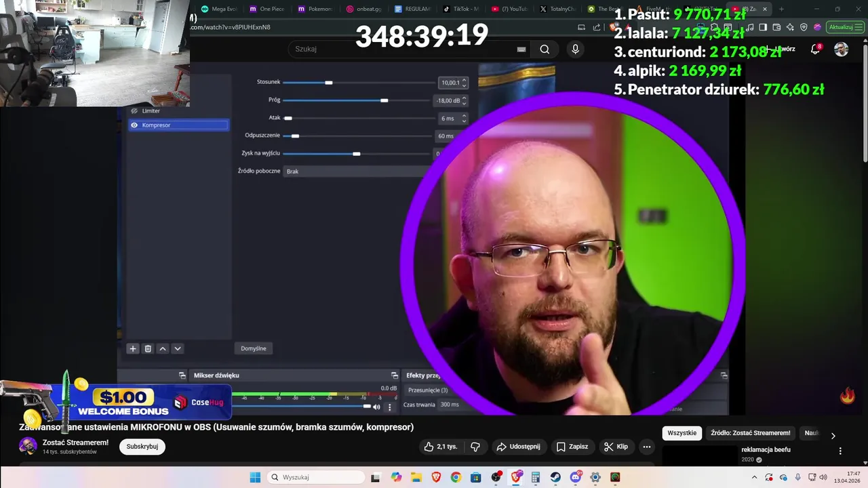868x488 pixels.
Task: Open Discord from the taskbar
Action: point(576,477)
